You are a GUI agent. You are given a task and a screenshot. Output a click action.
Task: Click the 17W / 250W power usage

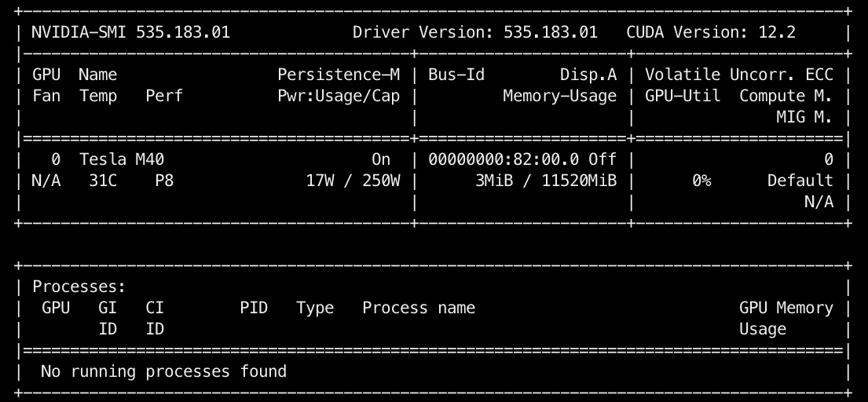(x=353, y=181)
